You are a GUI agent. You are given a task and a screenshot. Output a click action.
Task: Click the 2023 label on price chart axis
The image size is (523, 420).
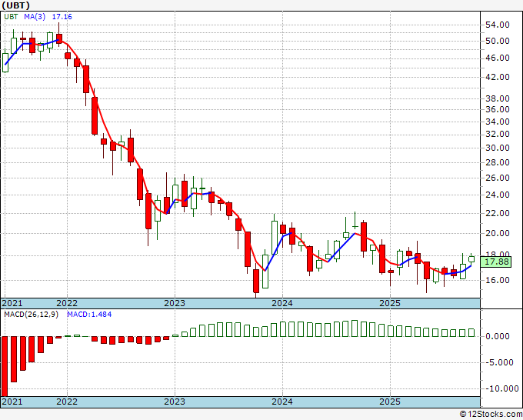pos(175,303)
